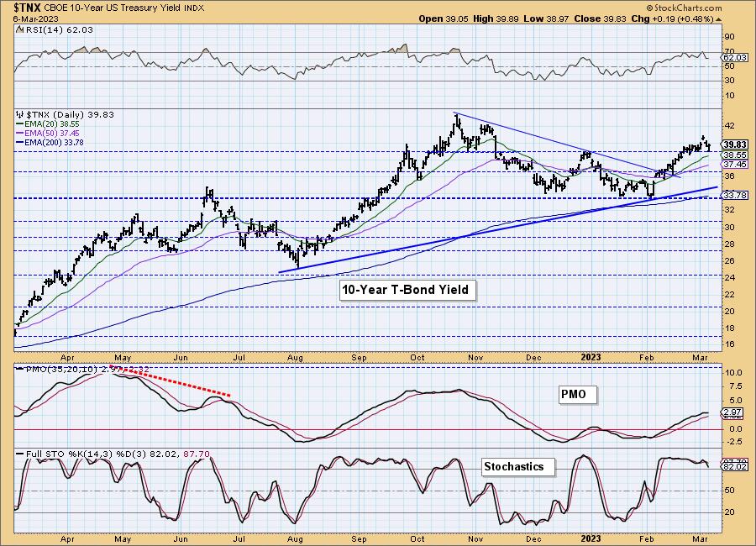Click the 37.45 EMA tag on the right axis
756x546 pixels.
pyautogui.click(x=735, y=165)
